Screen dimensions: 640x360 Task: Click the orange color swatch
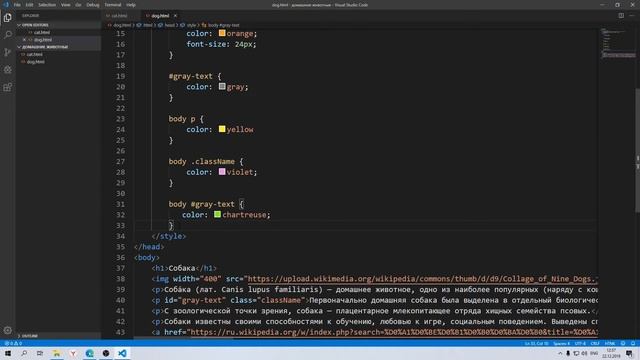tap(222, 33)
